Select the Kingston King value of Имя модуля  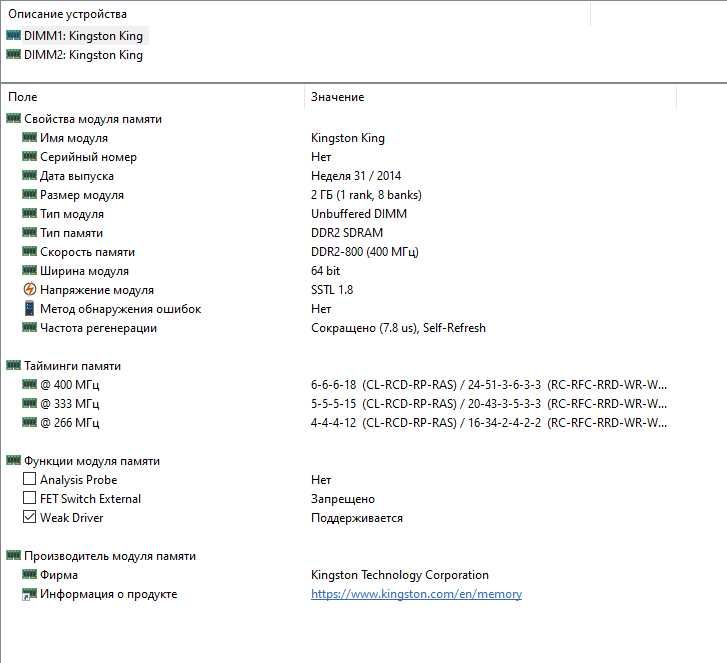(x=348, y=138)
